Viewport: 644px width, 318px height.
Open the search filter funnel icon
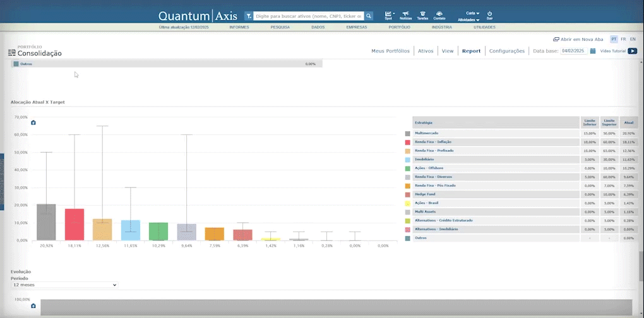248,16
